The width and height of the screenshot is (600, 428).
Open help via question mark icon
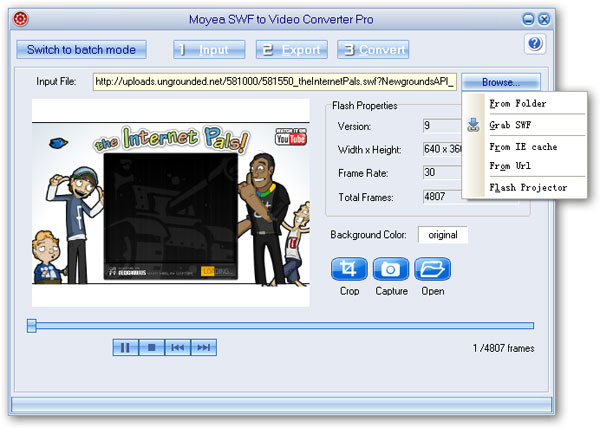(535, 44)
